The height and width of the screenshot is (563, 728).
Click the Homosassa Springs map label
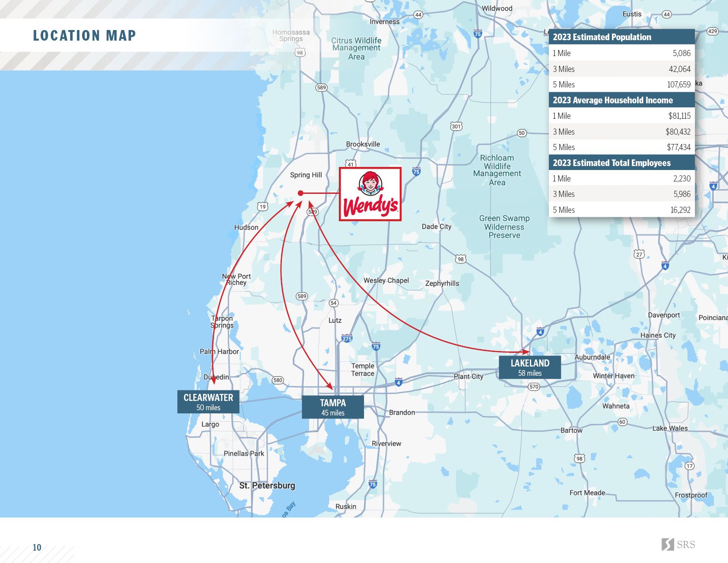291,35
